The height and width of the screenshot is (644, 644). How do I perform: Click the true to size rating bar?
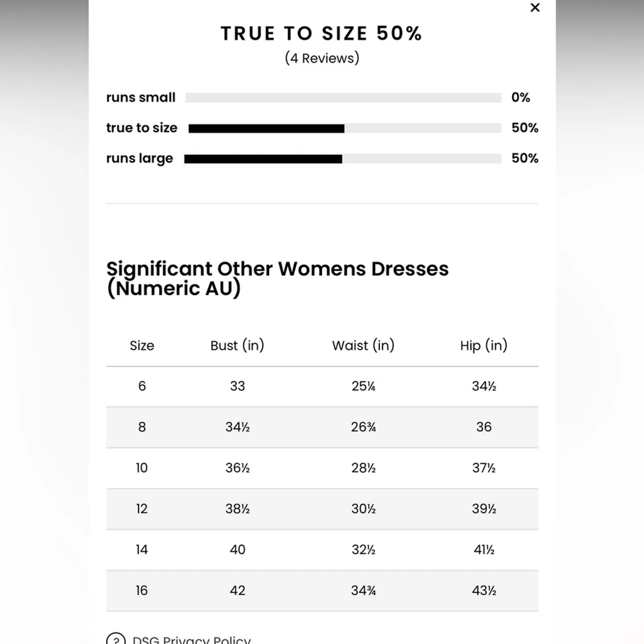[x=345, y=128]
